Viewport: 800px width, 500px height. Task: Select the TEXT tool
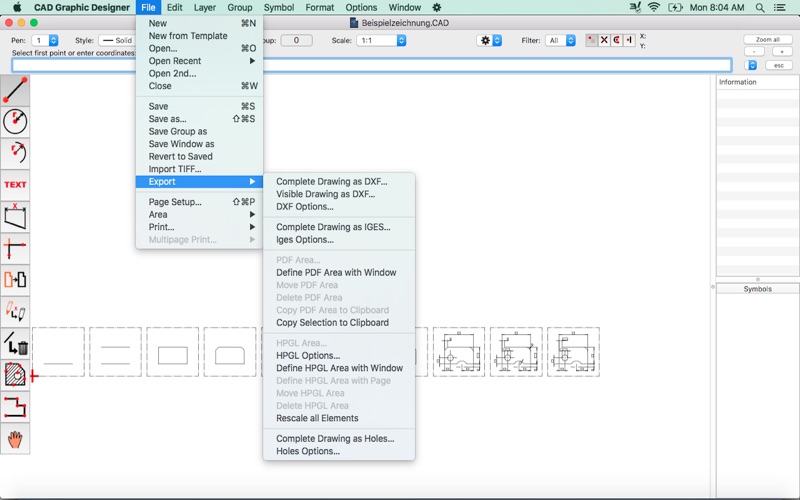point(15,185)
